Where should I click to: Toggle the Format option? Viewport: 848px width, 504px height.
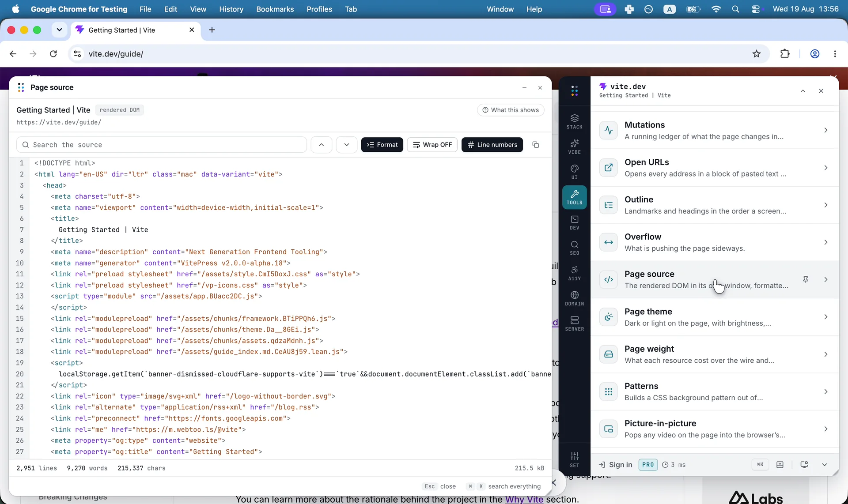pos(382,145)
